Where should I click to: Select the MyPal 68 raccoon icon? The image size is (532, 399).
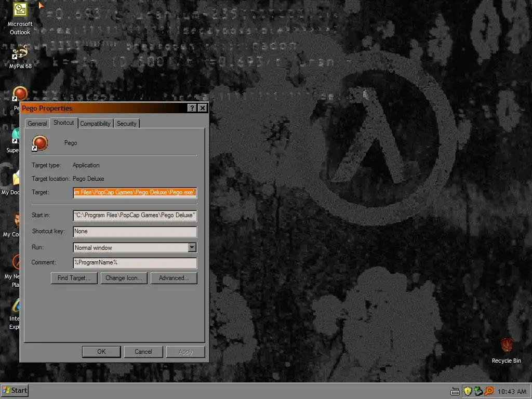(x=20, y=52)
